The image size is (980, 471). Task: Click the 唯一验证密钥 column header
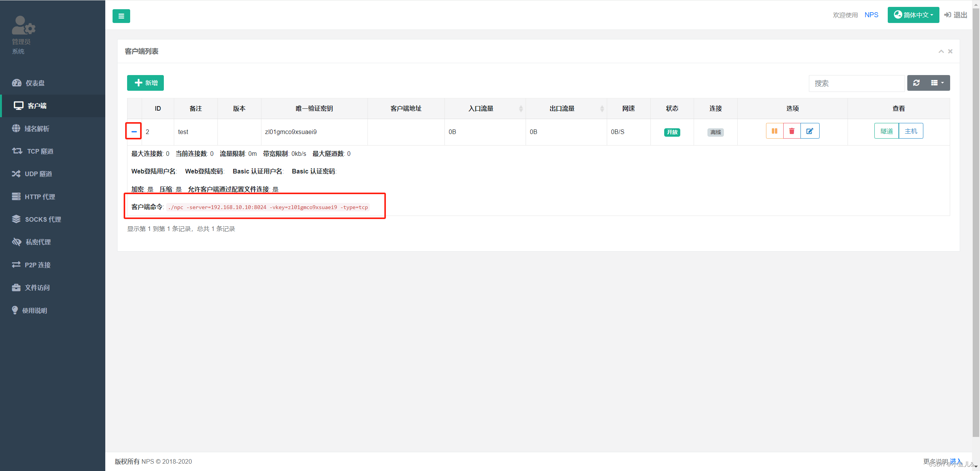(314, 109)
